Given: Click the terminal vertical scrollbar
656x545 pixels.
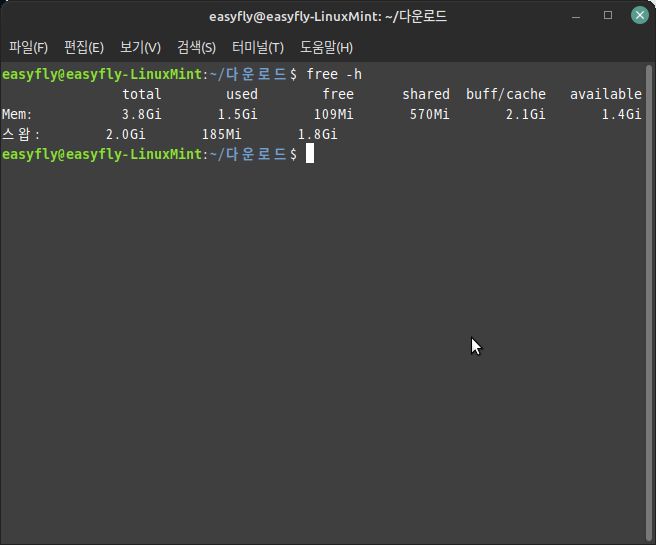Looking at the screenshot, I should point(649,302).
